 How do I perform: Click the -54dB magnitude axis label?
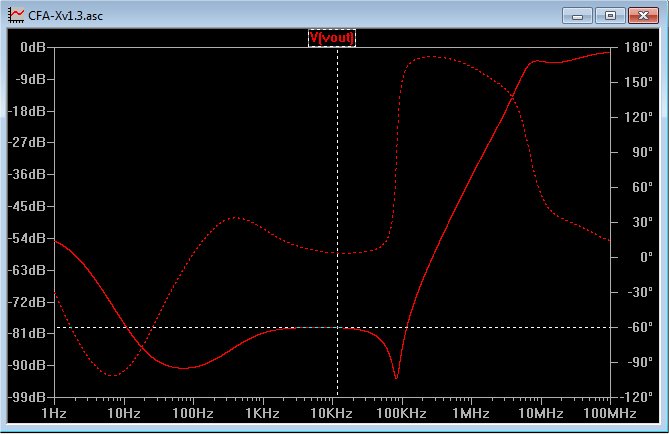pyautogui.click(x=26, y=238)
